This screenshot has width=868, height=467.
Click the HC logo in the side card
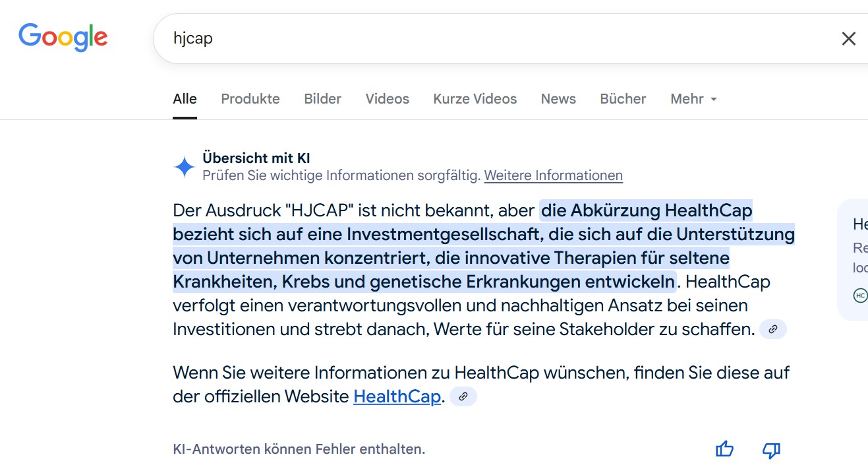pos(860,295)
